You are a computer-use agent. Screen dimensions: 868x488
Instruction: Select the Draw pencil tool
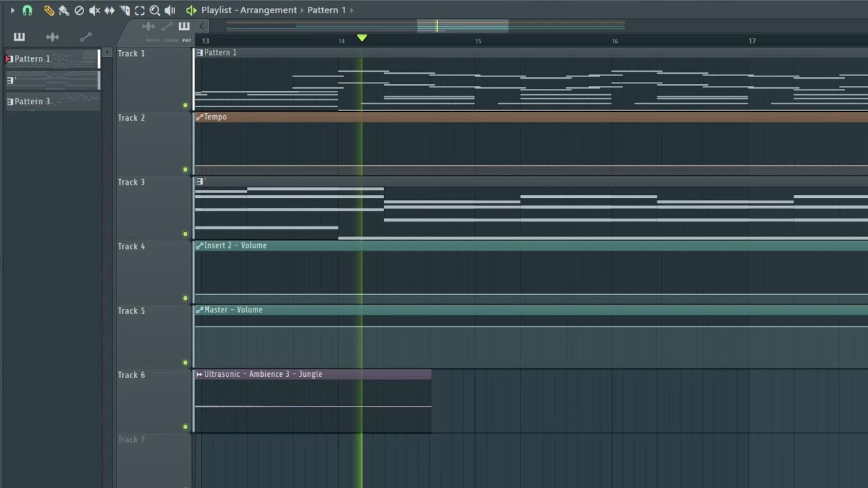[49, 10]
